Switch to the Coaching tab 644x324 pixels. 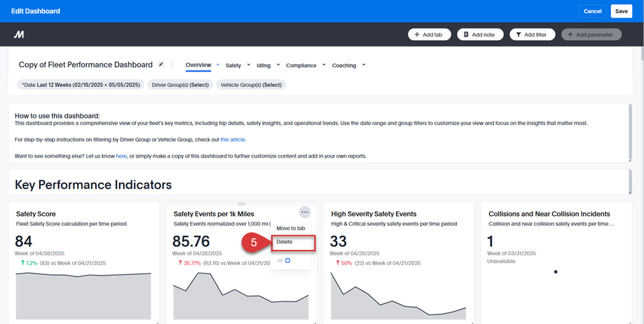[x=344, y=66]
